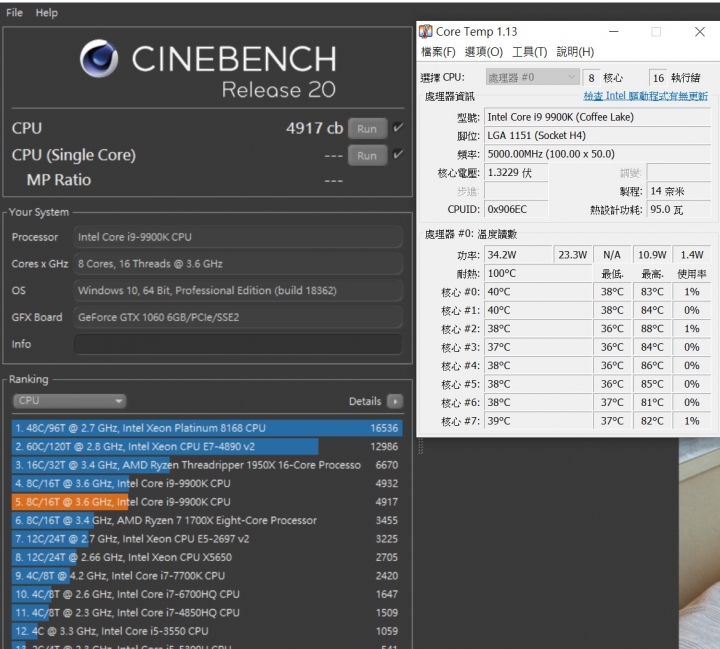This screenshot has width=720, height=649.
Task: Select ranking row Xeon CPU E7-4890 v2
Action: tap(207, 446)
